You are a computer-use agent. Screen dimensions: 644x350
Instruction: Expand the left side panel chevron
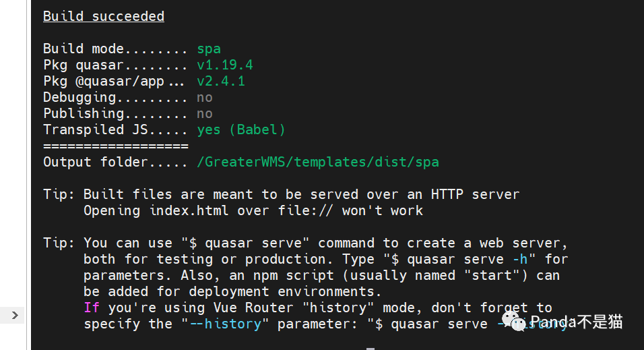tap(15, 315)
